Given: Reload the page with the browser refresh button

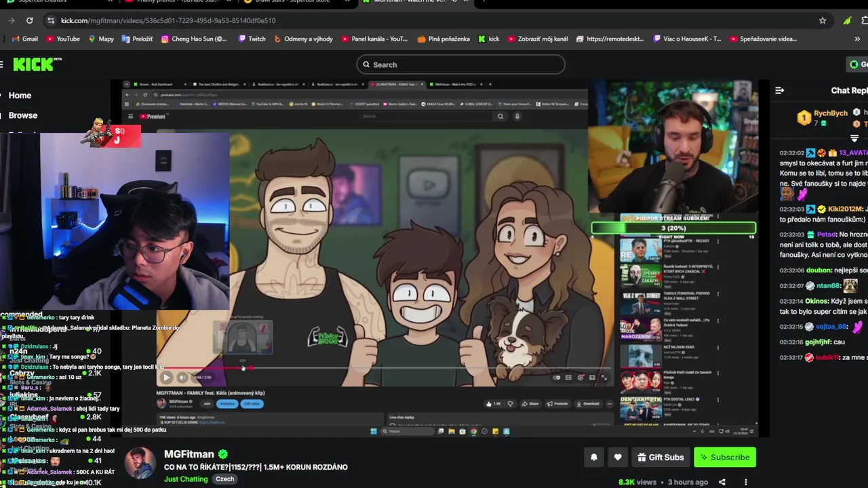Looking at the screenshot, I should [29, 20].
